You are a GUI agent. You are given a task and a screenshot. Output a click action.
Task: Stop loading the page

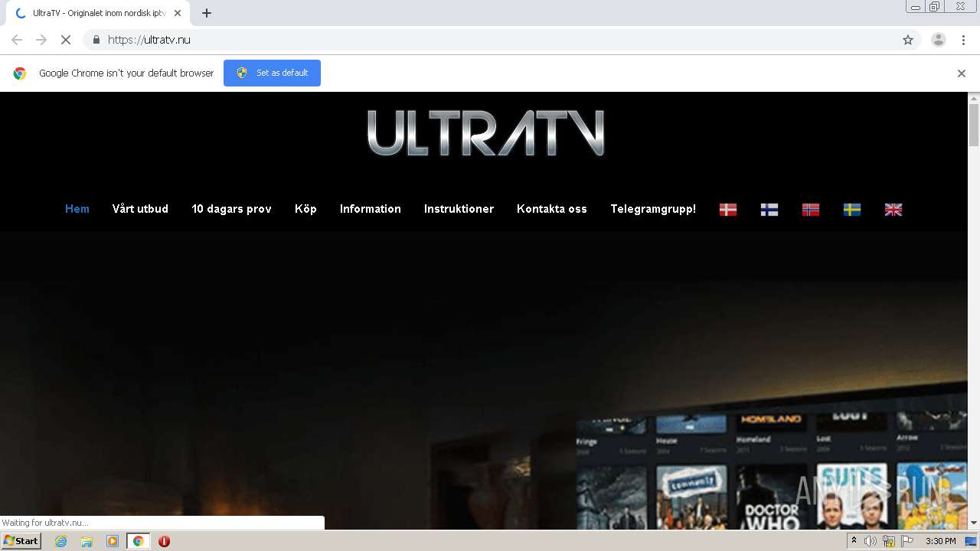pos(66,40)
